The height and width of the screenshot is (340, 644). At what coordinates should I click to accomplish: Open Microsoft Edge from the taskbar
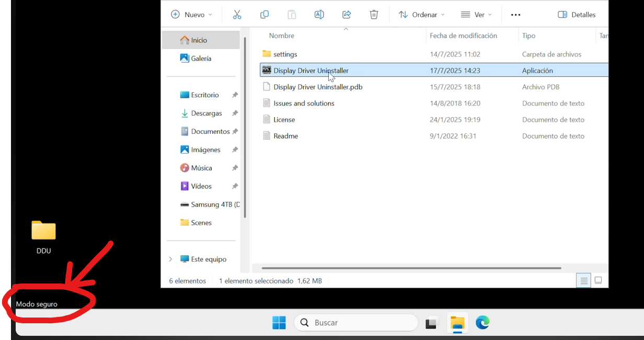tap(482, 323)
